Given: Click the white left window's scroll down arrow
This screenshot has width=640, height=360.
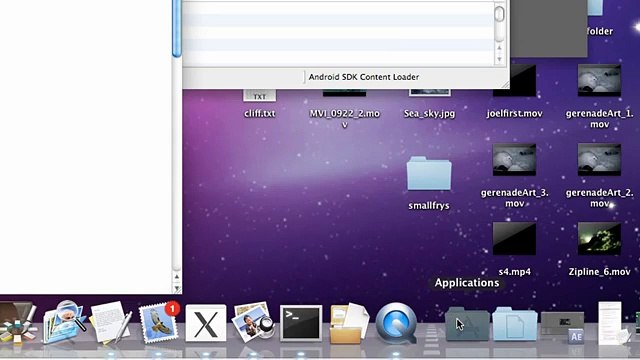Looking at the screenshot, I should [177, 288].
